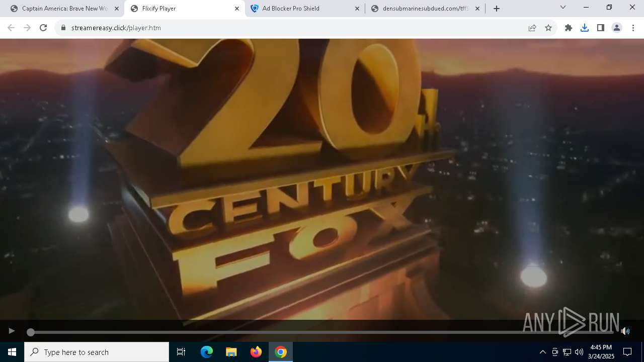View site information lock icon
This screenshot has width=644, height=362.
point(63,28)
